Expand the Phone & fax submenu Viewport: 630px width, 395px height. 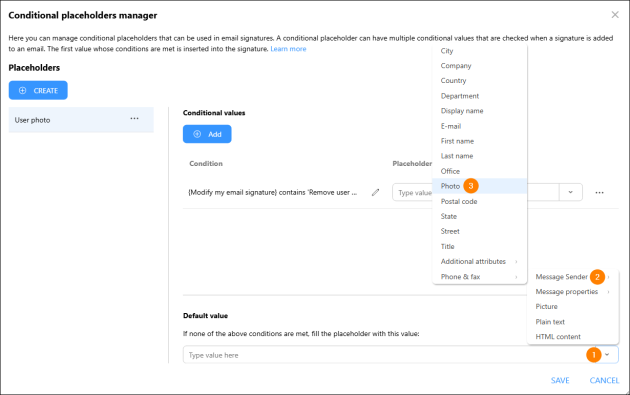click(x=479, y=277)
